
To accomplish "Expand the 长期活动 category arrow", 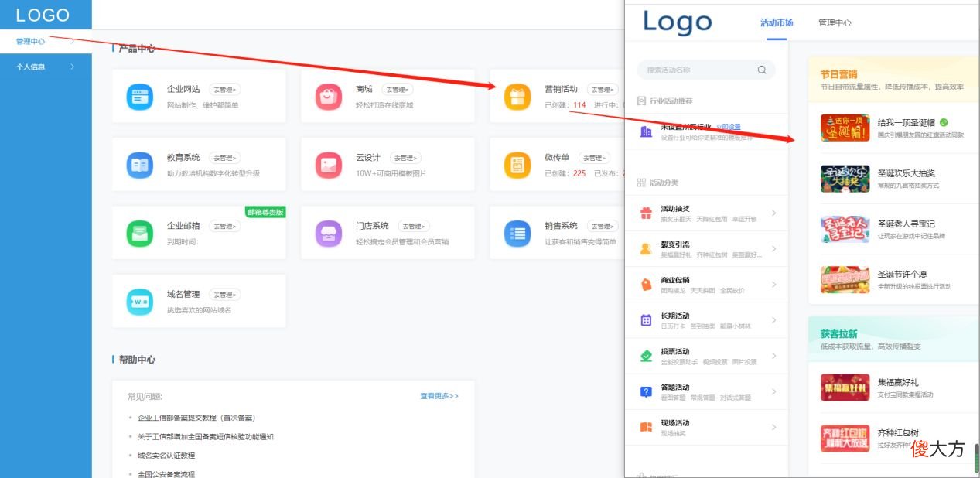I will (773, 320).
